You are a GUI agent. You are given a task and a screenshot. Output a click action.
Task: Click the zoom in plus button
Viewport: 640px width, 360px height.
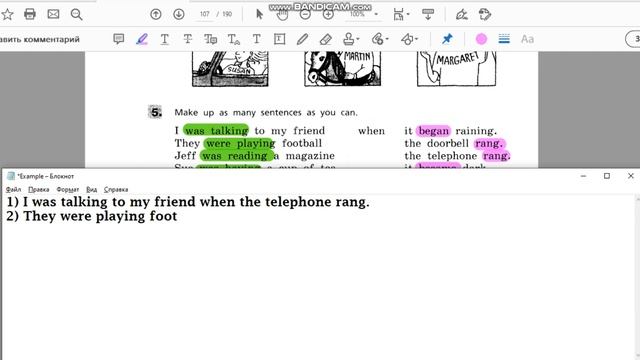pos(328,15)
